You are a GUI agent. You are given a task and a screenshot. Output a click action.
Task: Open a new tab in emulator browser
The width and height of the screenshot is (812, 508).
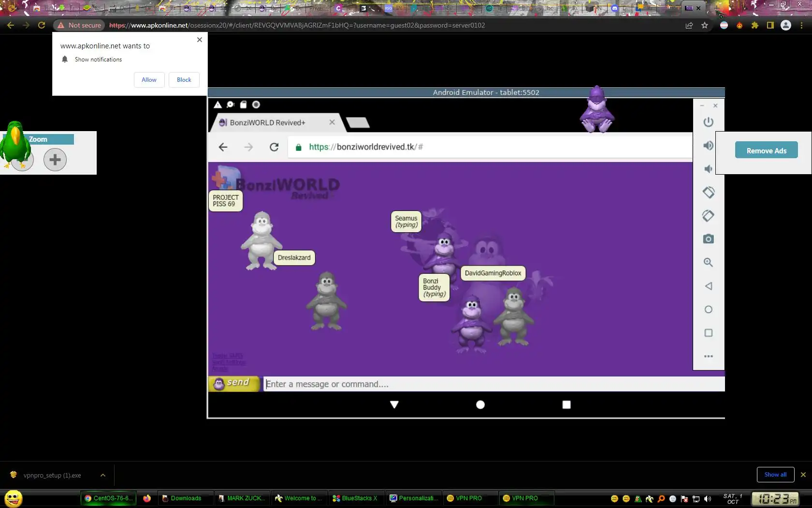(x=358, y=122)
